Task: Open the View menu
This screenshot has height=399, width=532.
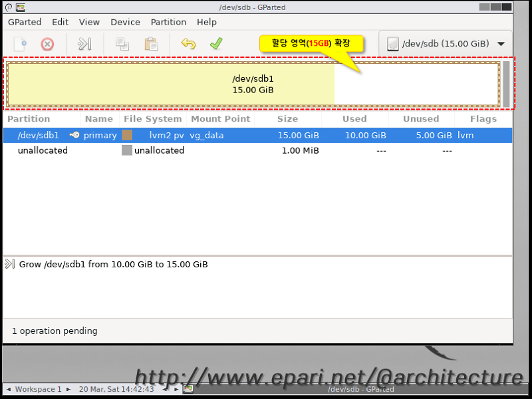Action: 89,22
